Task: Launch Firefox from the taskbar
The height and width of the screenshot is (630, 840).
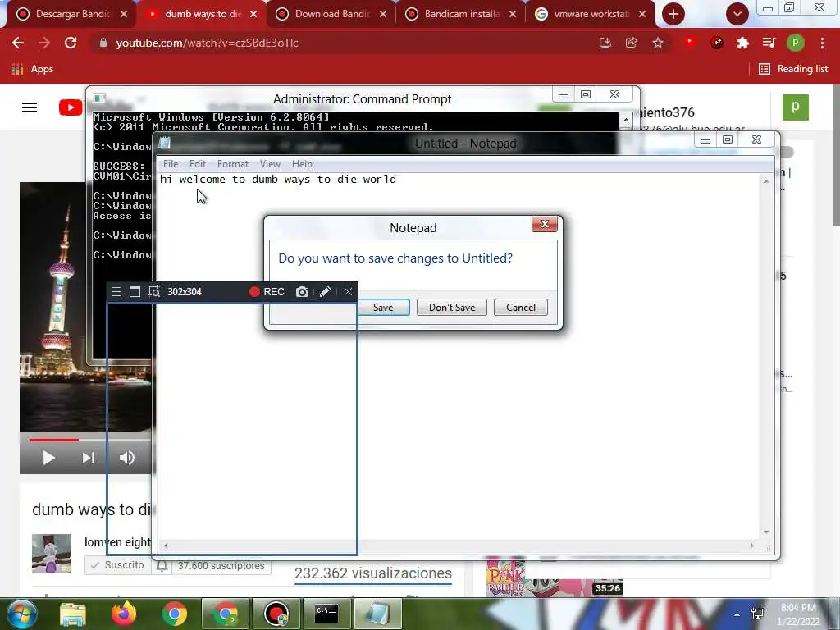Action: [124, 614]
